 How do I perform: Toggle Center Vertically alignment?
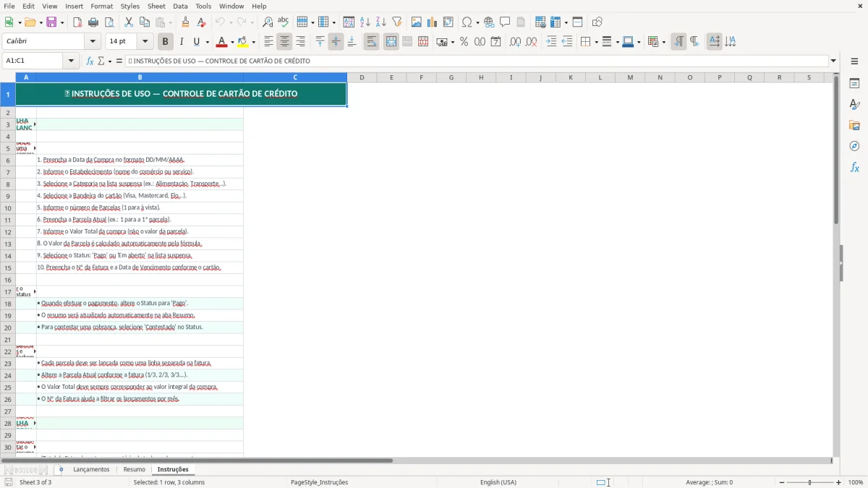(336, 42)
